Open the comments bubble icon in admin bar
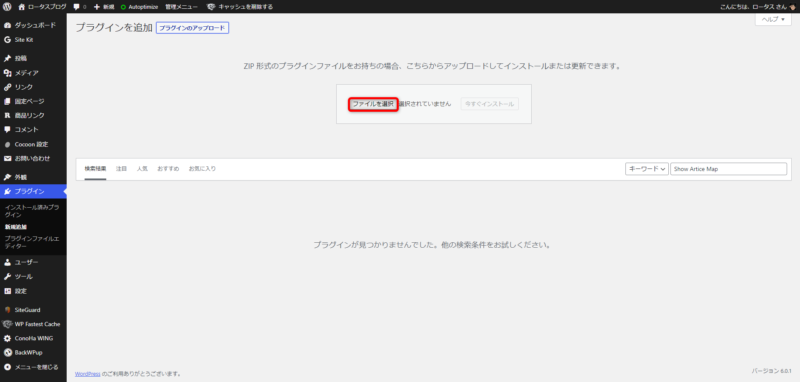Image resolution: width=800 pixels, height=382 pixels. click(x=77, y=7)
